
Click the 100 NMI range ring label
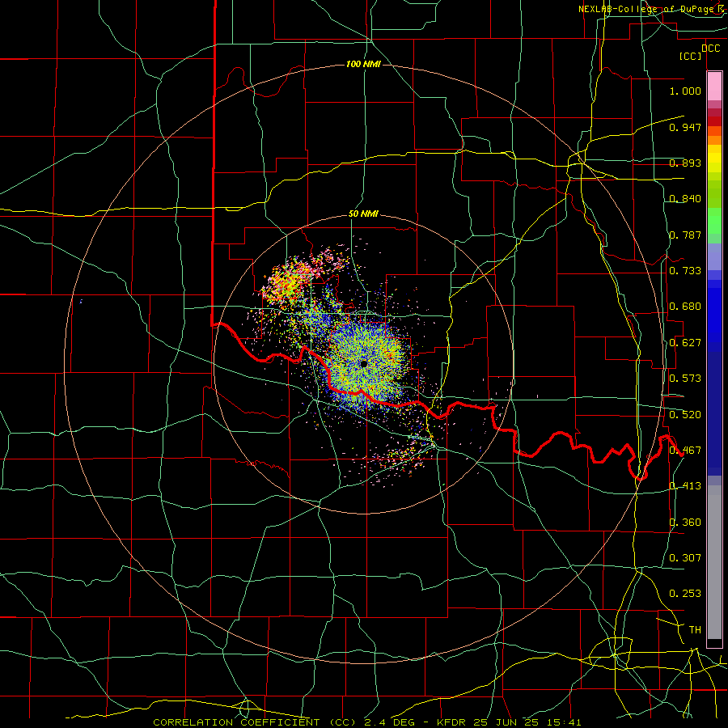pos(363,64)
